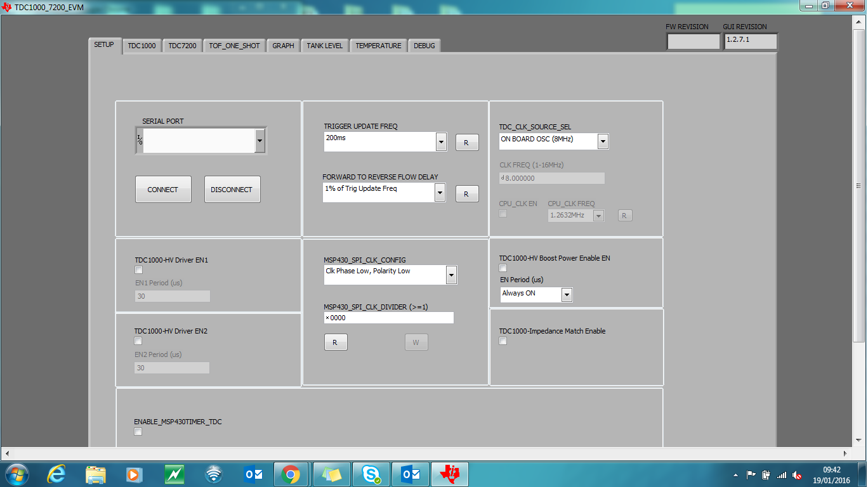The width and height of the screenshot is (868, 487).
Task: Open the first Outlook taskbar icon
Action: 253,474
